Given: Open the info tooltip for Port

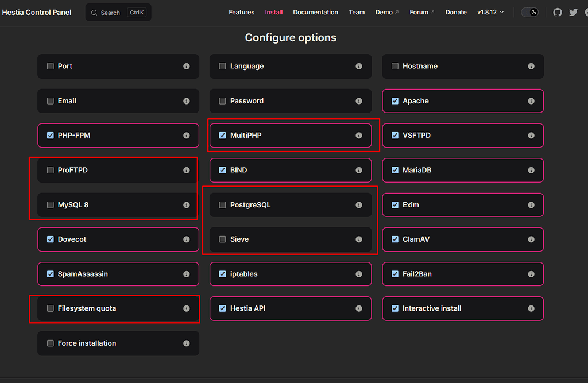Looking at the screenshot, I should pos(186,66).
